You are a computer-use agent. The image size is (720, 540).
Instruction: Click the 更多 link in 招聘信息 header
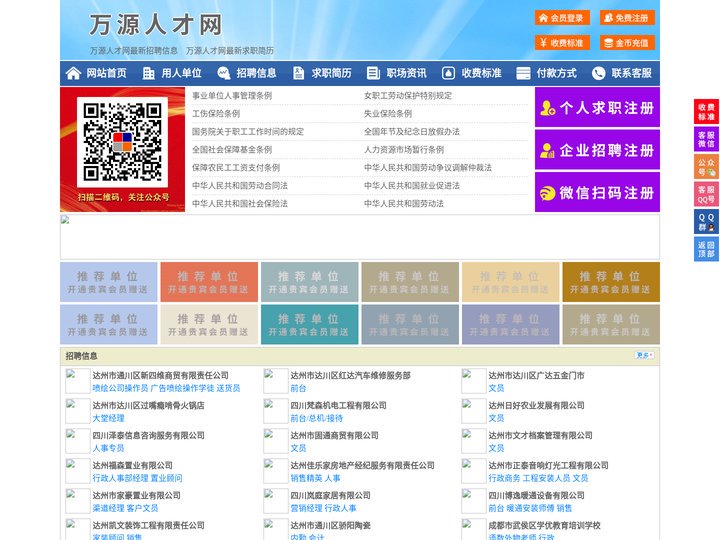pyautogui.click(x=644, y=355)
